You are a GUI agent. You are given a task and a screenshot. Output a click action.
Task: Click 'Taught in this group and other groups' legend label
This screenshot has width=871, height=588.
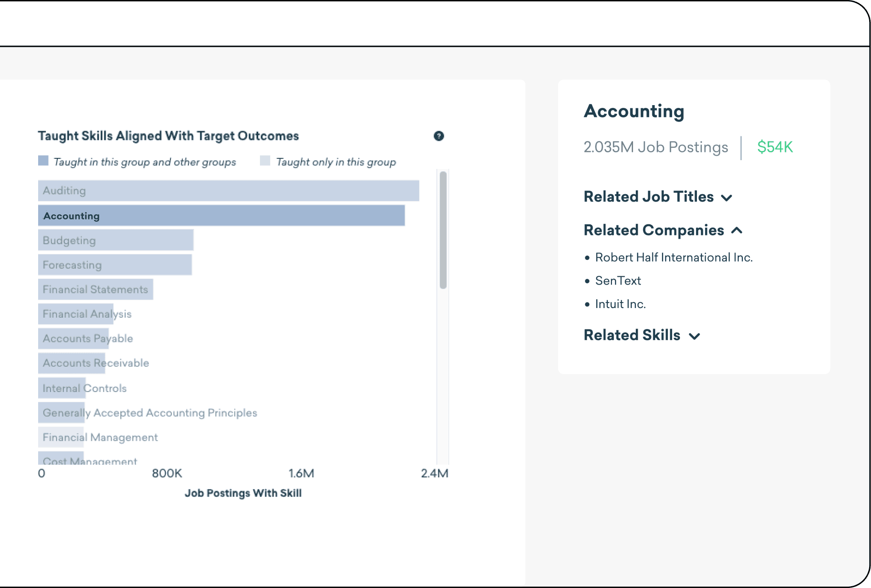(x=145, y=162)
